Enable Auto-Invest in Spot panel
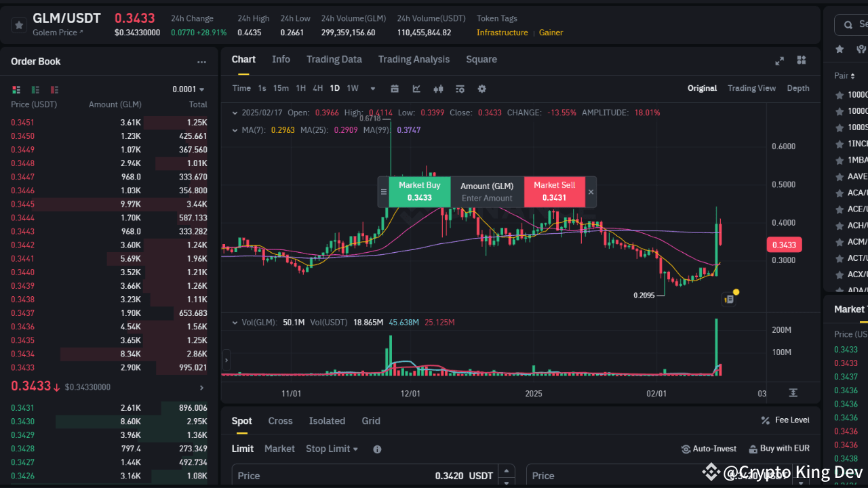 pyautogui.click(x=709, y=448)
